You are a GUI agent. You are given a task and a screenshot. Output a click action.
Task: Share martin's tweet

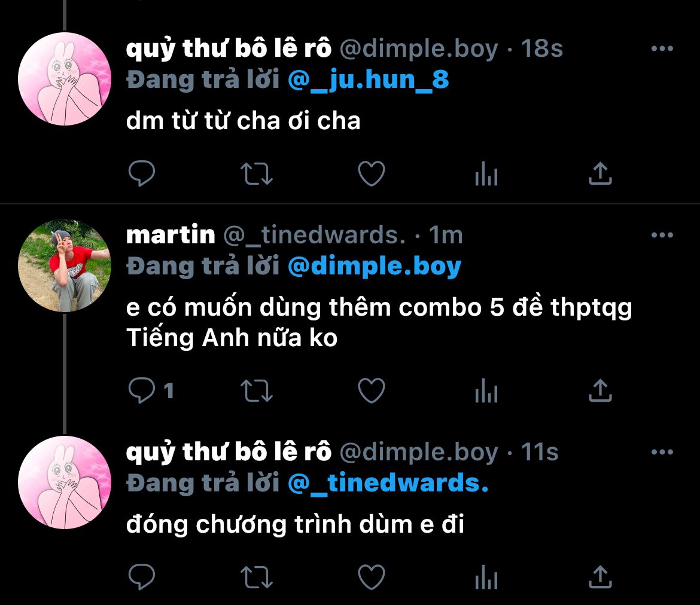click(x=600, y=390)
